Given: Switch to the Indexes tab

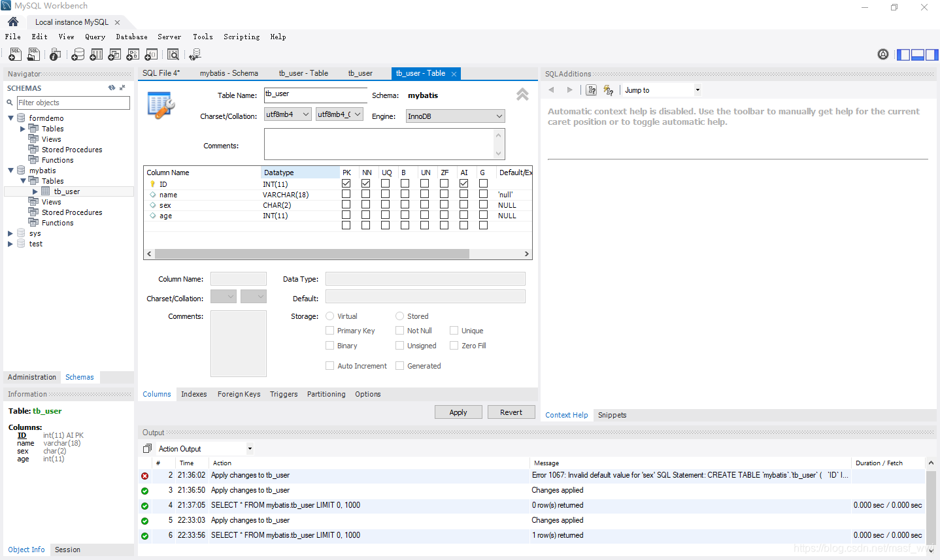Looking at the screenshot, I should [x=194, y=394].
